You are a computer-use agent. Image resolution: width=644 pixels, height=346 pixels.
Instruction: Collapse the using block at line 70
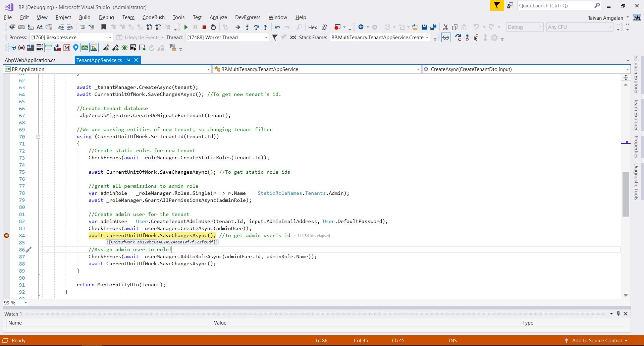39,137
